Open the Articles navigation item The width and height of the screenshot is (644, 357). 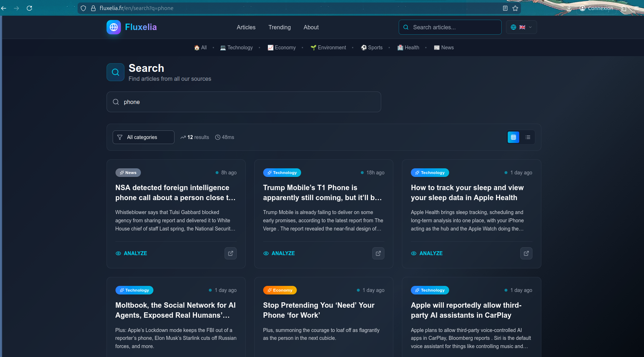[x=246, y=27]
